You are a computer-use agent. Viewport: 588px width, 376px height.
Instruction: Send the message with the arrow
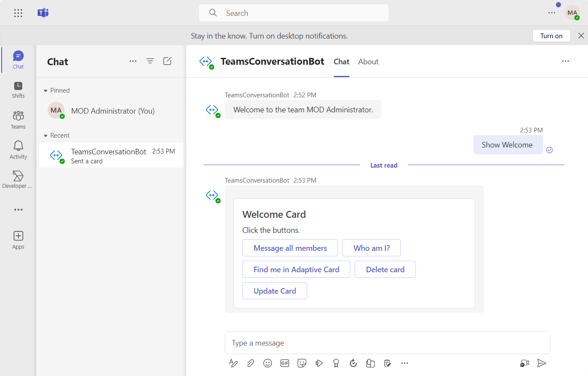coord(542,363)
